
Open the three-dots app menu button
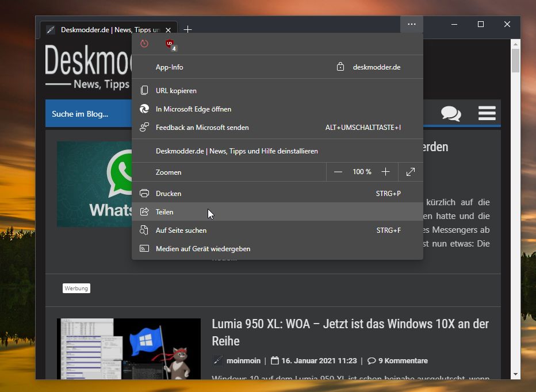click(412, 24)
